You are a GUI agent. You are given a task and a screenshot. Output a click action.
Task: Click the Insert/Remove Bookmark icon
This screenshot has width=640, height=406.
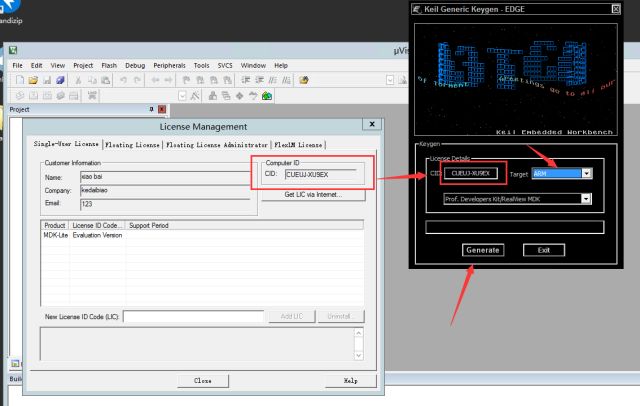pyautogui.click(x=186, y=80)
